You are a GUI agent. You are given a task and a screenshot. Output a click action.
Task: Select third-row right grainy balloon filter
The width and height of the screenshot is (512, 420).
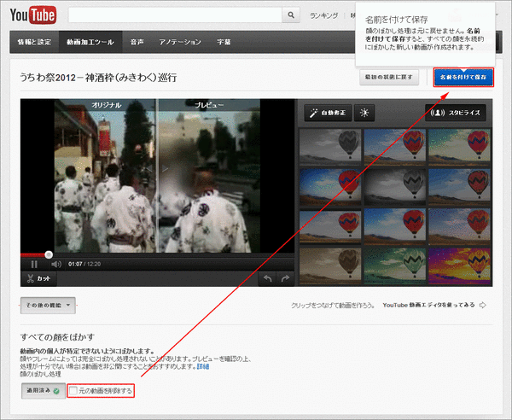[459, 227]
